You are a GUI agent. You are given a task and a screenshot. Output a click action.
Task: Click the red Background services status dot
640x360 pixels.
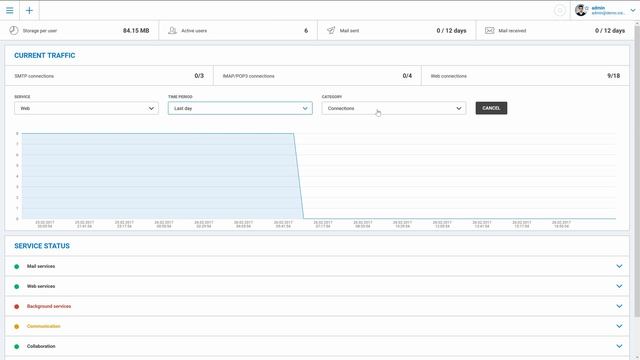coord(17,307)
